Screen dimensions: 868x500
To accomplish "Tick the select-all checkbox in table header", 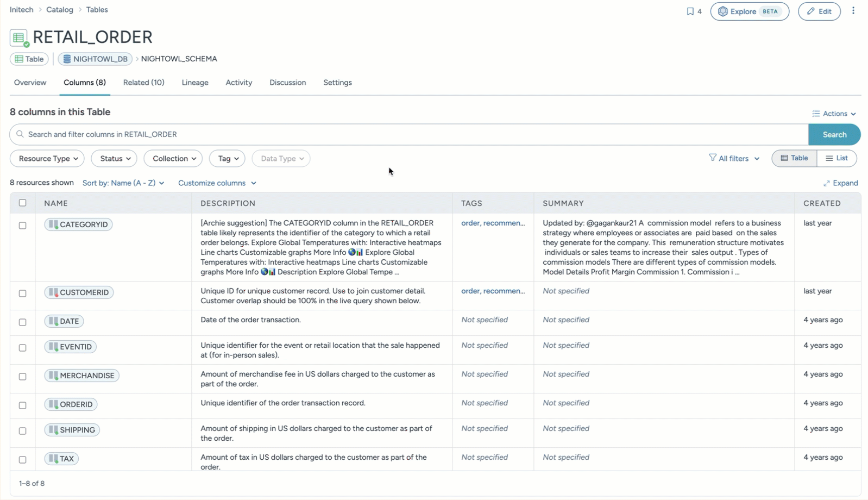I will (x=22, y=203).
